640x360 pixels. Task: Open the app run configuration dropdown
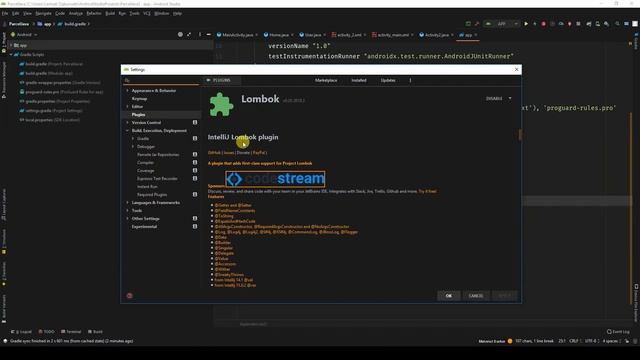502,24
